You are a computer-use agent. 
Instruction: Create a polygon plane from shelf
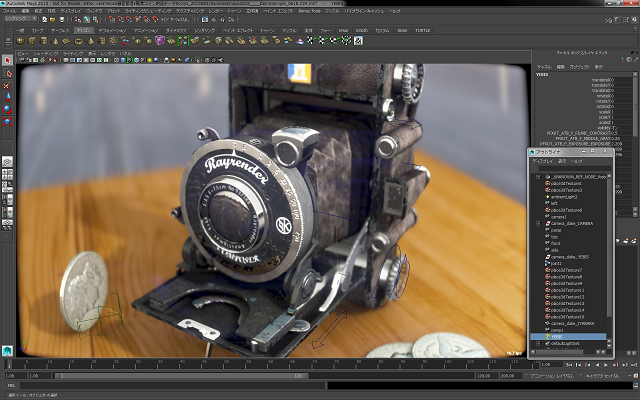[67, 40]
